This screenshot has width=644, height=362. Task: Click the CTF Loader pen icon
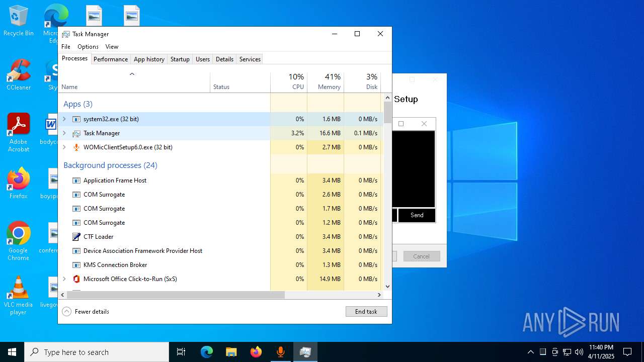pos(76,237)
